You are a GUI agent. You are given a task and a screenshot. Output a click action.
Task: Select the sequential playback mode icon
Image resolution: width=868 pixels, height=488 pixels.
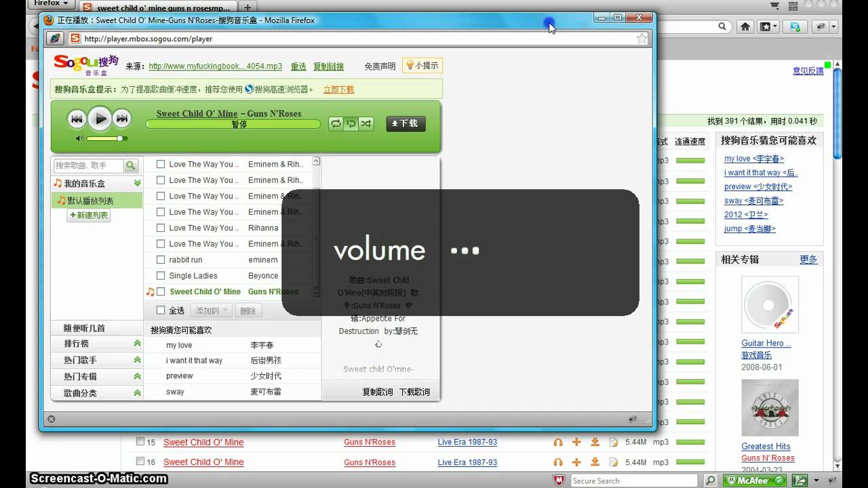pos(351,123)
